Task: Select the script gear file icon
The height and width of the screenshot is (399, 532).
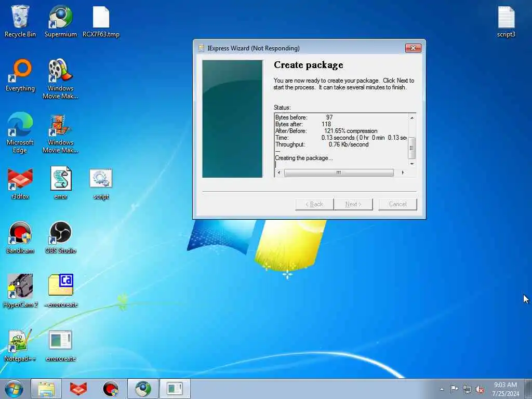Action: 101,183
